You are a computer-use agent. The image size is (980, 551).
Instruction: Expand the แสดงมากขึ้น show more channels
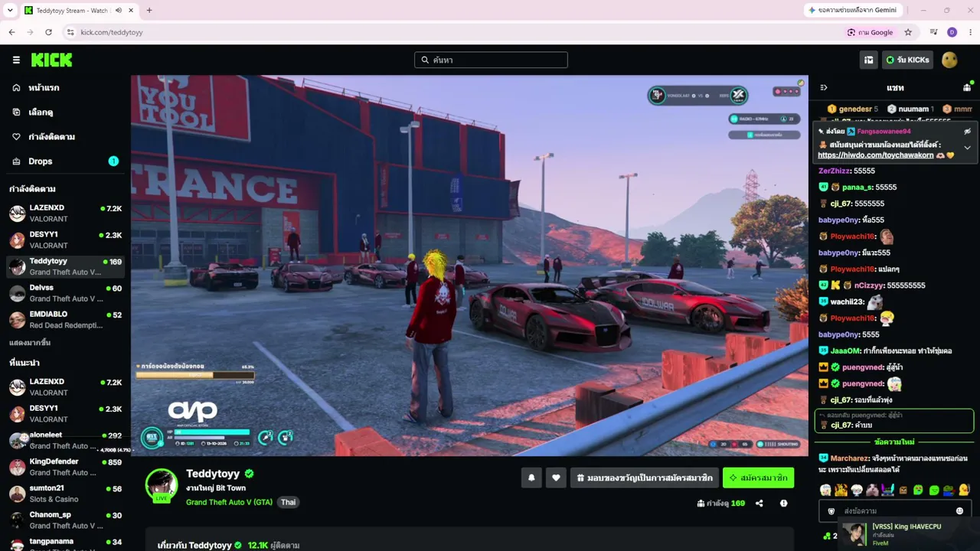30,343
